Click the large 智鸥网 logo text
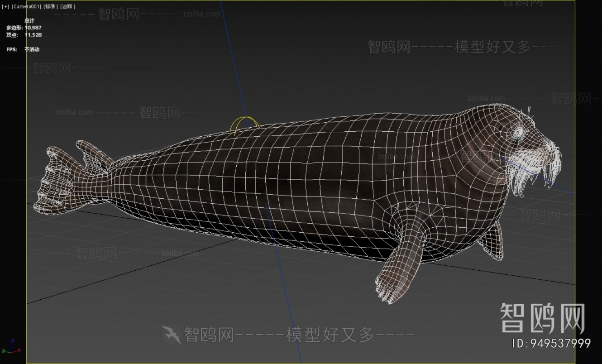This screenshot has height=364, width=602. click(542, 318)
